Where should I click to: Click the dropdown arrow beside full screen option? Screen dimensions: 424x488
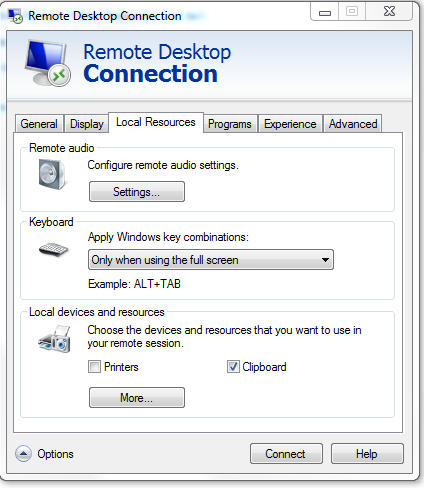tap(325, 260)
